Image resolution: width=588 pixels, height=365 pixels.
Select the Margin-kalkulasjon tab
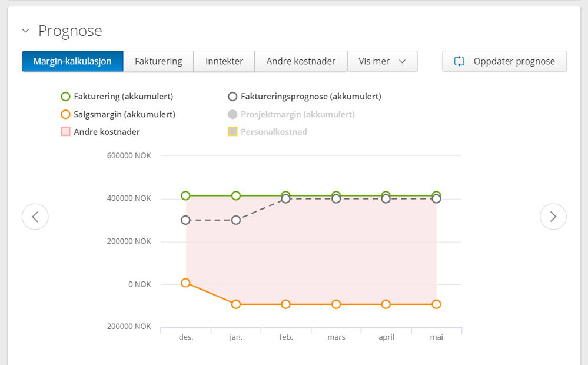[72, 61]
